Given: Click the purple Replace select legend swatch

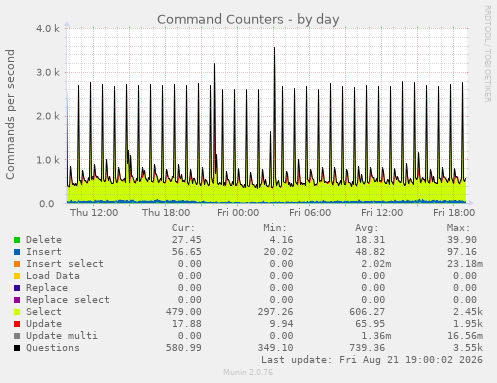Looking at the screenshot, I should (x=17, y=300).
